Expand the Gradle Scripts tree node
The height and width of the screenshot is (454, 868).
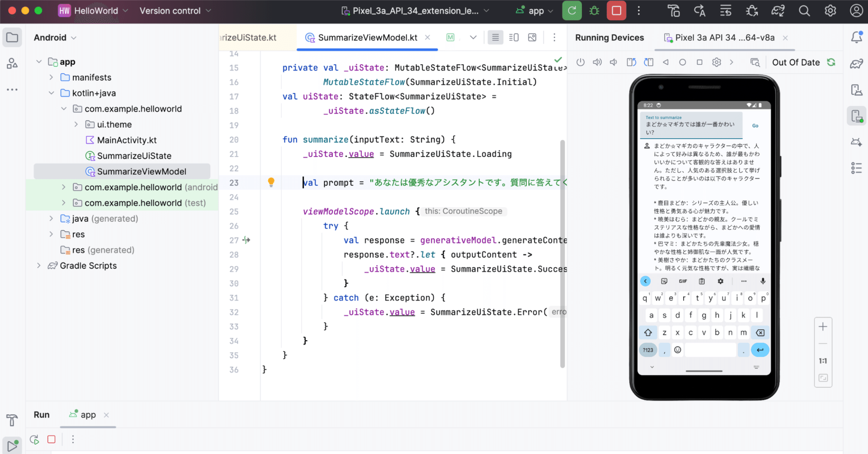pos(40,266)
